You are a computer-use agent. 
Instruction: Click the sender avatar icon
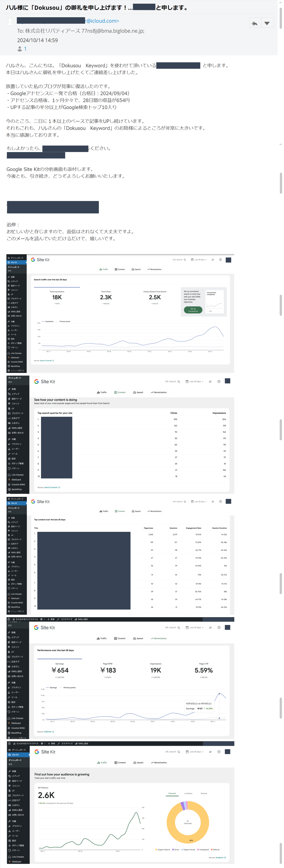pyautogui.click(x=10, y=22)
